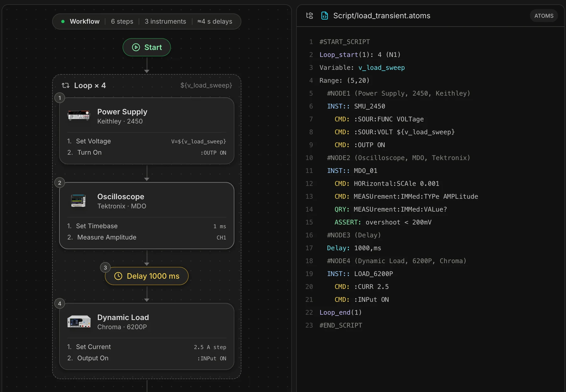
Task: Click the Workflow label
Action: (85, 21)
